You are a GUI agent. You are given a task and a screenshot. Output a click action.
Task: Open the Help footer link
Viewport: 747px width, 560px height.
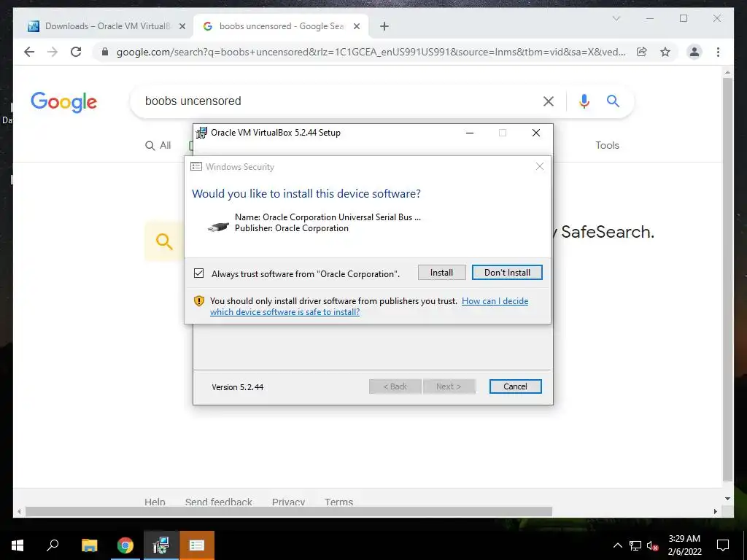tap(155, 502)
